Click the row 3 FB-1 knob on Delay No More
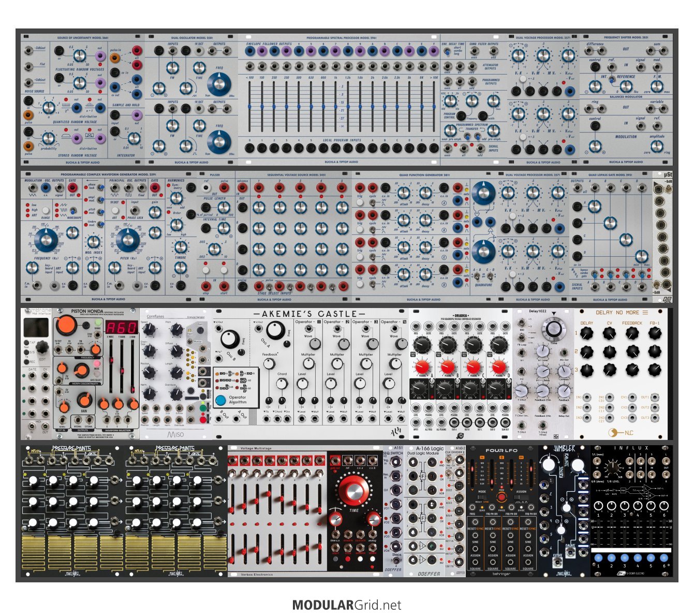694x616 pixels. [655, 369]
